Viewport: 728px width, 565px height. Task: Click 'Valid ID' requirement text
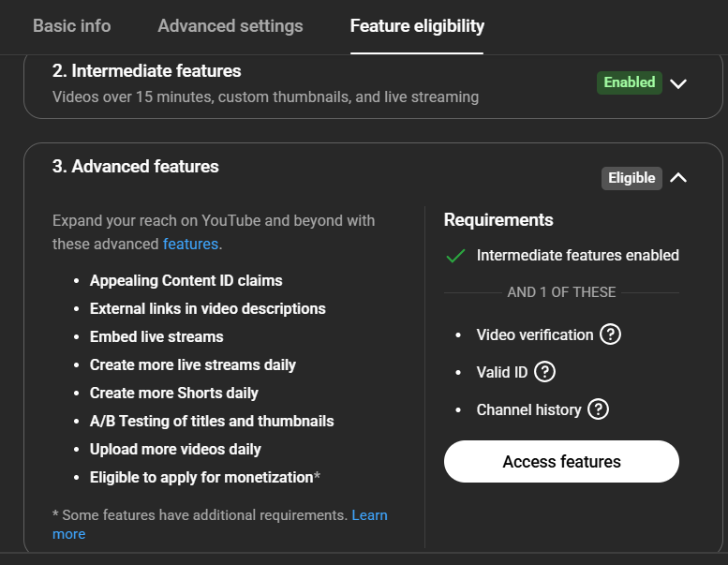click(502, 372)
